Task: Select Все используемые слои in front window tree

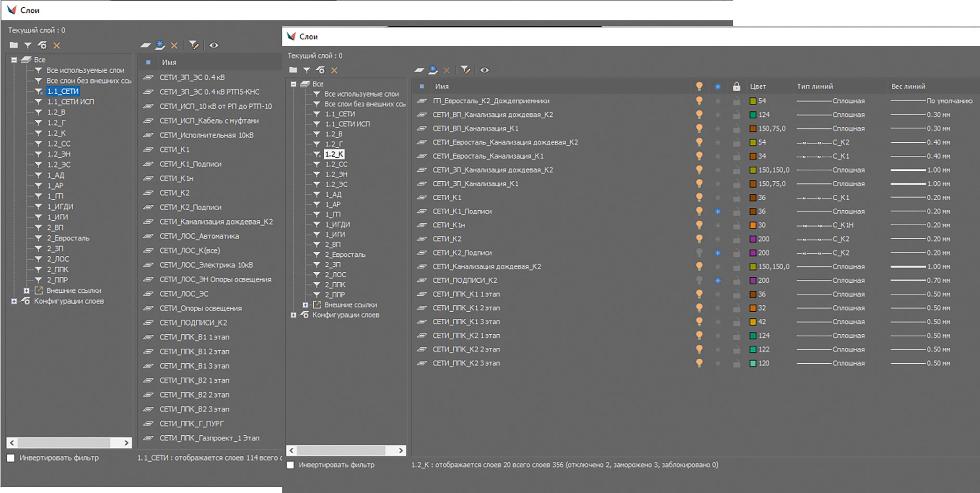Action: point(362,94)
